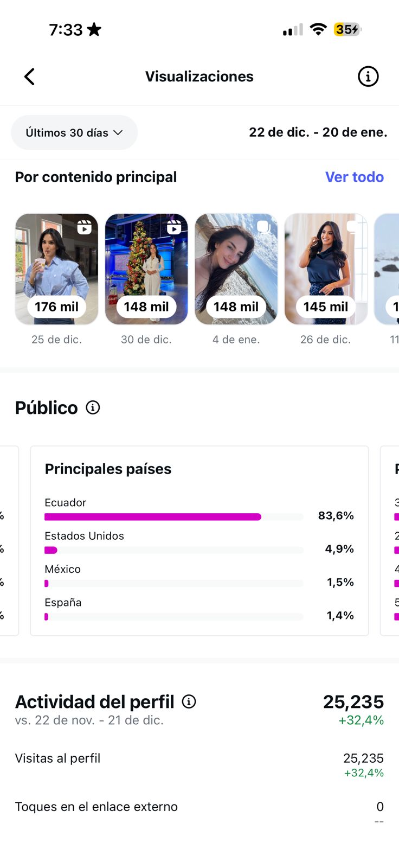The height and width of the screenshot is (868, 399).
Task: Open the 4 de ene. selfie post
Action: coord(236,269)
